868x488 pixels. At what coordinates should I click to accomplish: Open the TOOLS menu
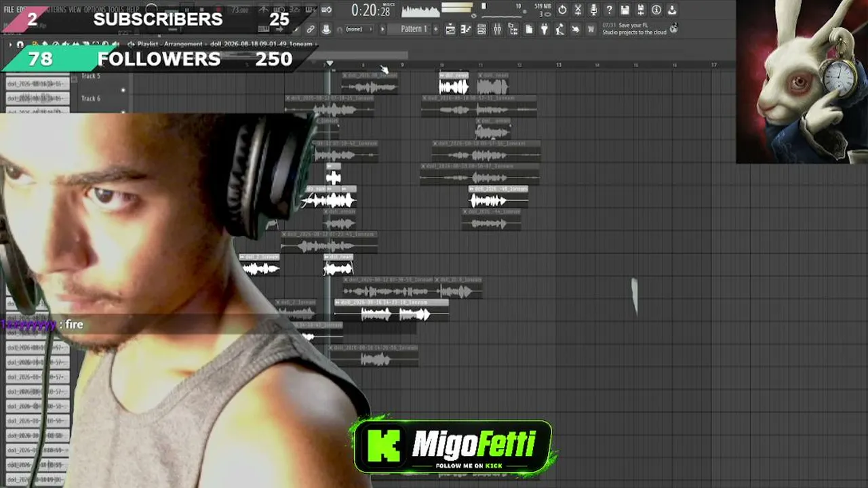click(116, 9)
